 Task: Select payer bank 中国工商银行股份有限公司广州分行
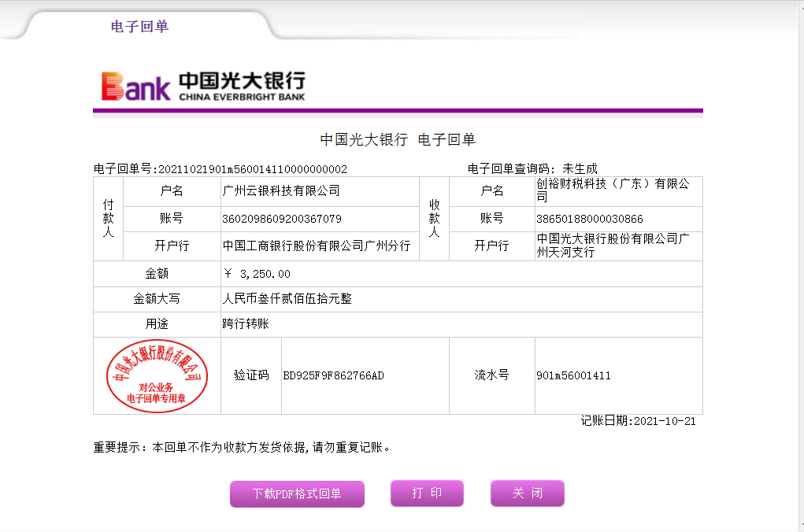(317, 246)
